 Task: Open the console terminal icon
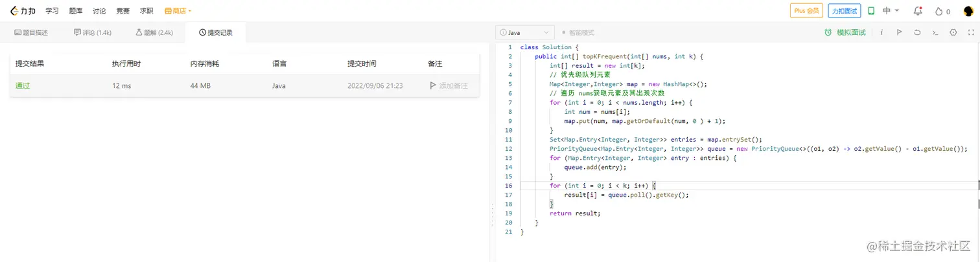(935, 32)
